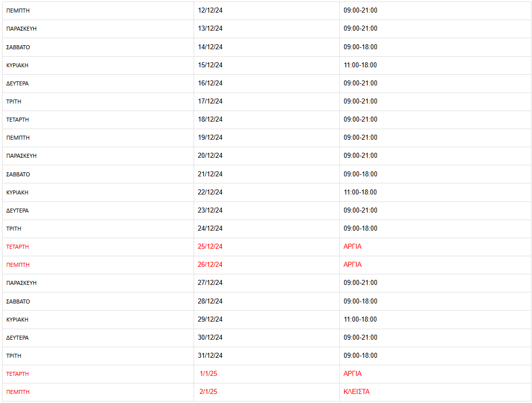The image size is (532, 403).
Task: Click the 09:00-21:00 hours for 20/12/24
Action: point(360,156)
